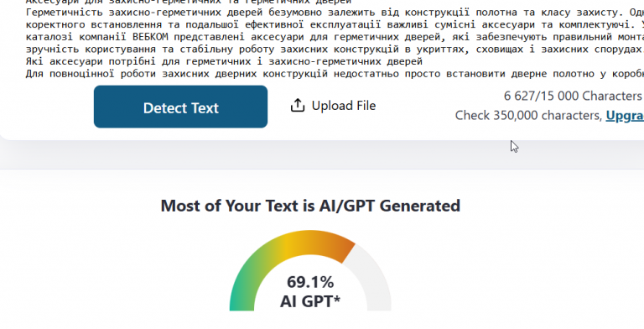Click the "AI GPT*" label under the percentage
This screenshot has width=644, height=329.
[x=310, y=301]
